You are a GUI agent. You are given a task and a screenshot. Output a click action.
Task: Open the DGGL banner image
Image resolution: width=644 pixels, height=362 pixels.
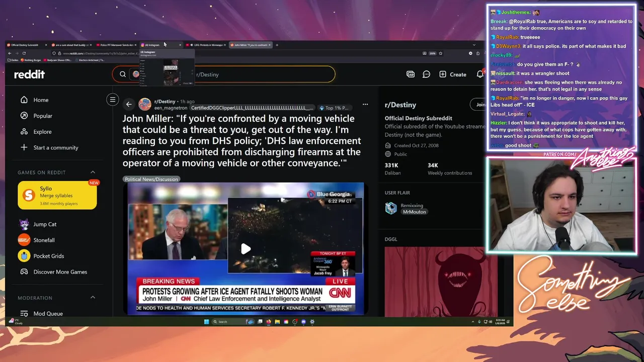tap(435, 282)
